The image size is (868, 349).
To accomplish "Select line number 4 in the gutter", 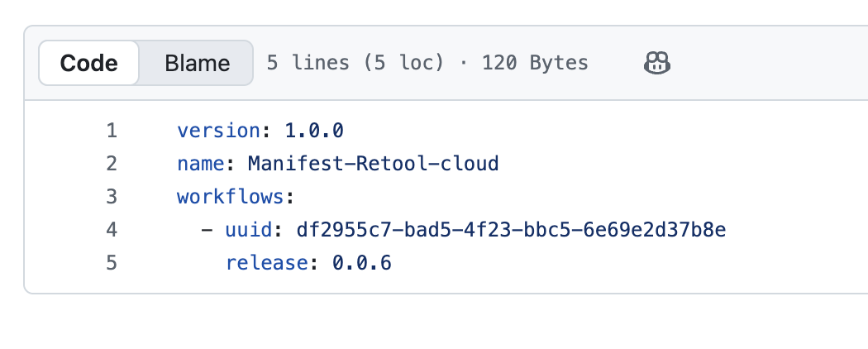I will click(112, 230).
